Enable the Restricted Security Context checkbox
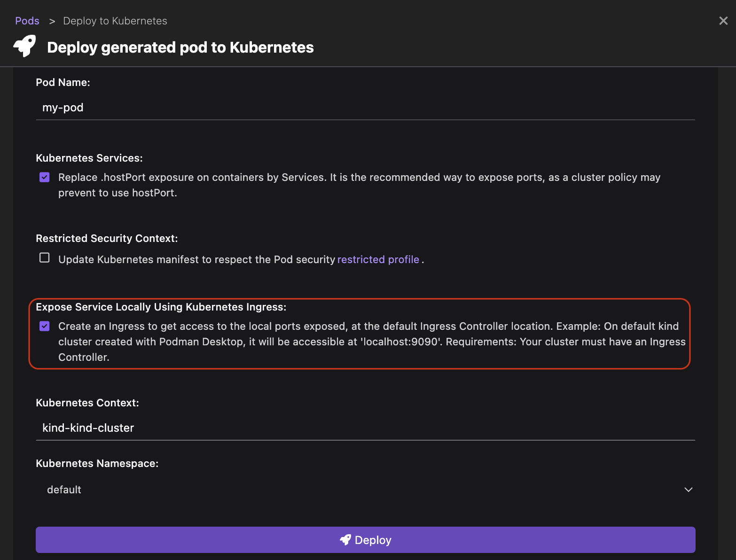The width and height of the screenshot is (736, 560). click(x=45, y=258)
